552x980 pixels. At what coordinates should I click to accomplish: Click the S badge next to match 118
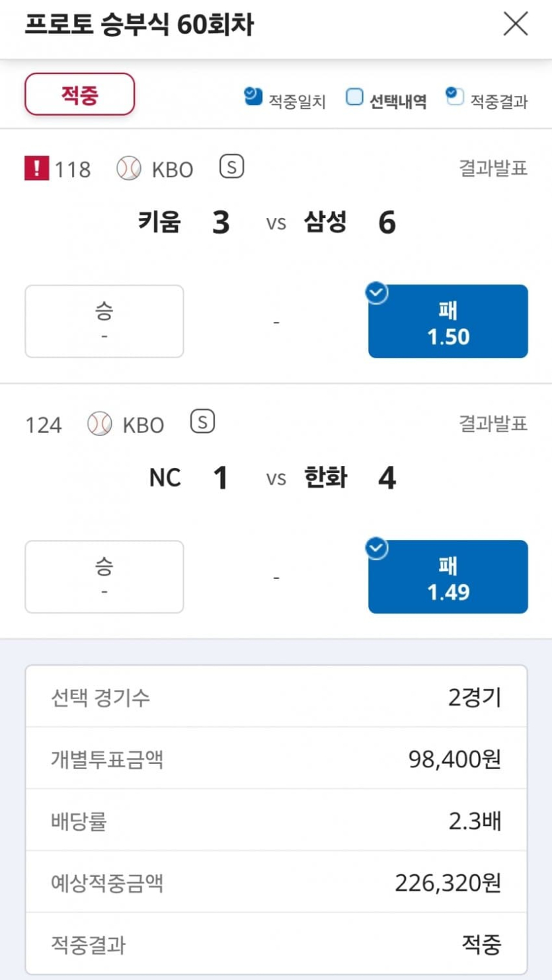coord(231,169)
